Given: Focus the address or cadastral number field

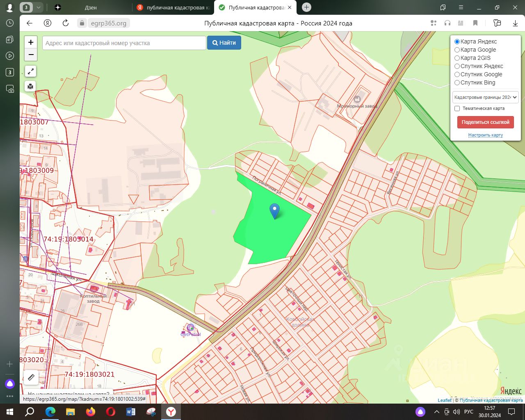Looking at the screenshot, I should [124, 43].
